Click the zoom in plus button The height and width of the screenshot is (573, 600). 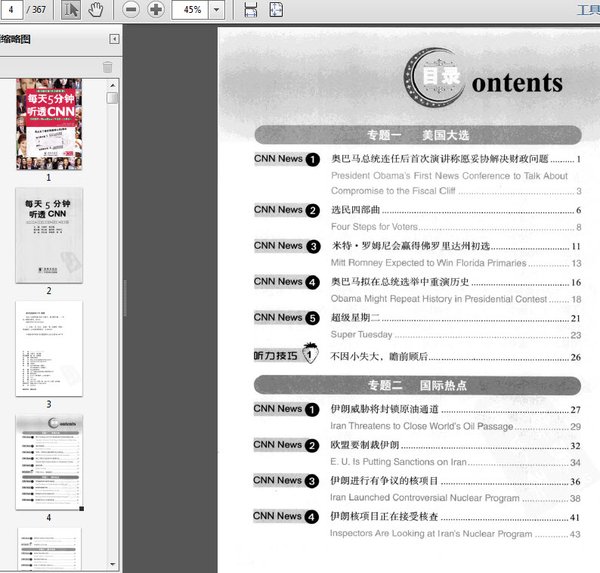(156, 10)
